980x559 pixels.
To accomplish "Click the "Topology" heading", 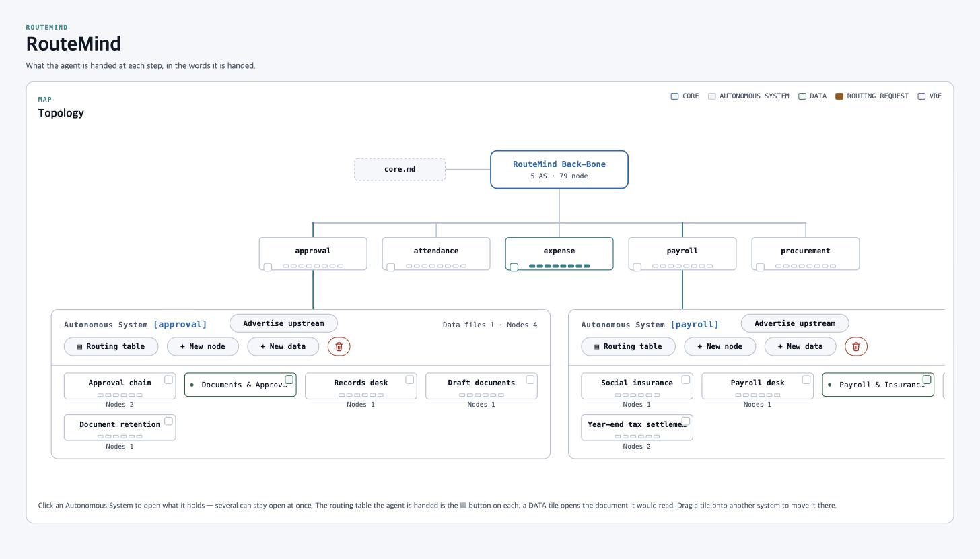I will [x=61, y=113].
